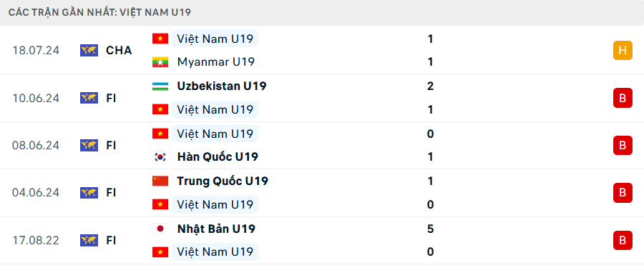Screen dimensions: 644x265
Task: Click the orange H draw result badge
Action: coord(623,51)
